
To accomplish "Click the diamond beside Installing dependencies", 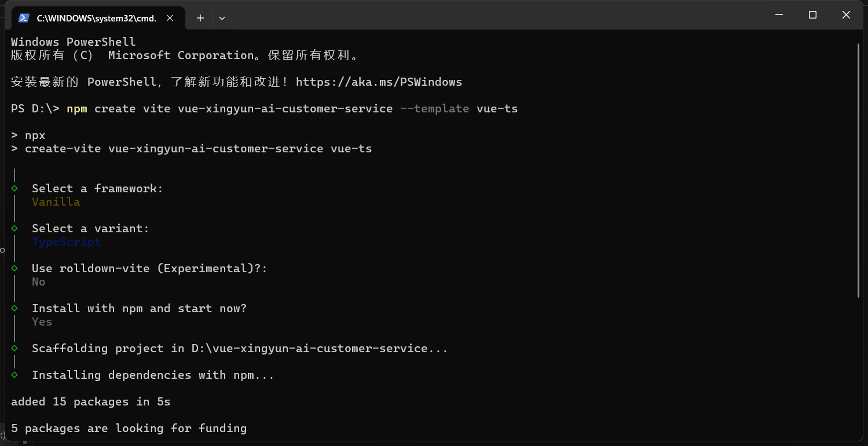I will tap(14, 375).
